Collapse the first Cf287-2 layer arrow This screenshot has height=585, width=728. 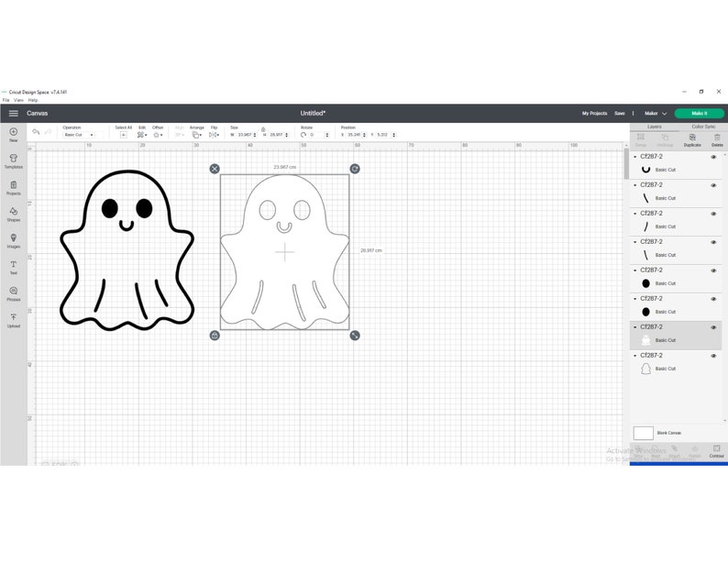coord(635,157)
